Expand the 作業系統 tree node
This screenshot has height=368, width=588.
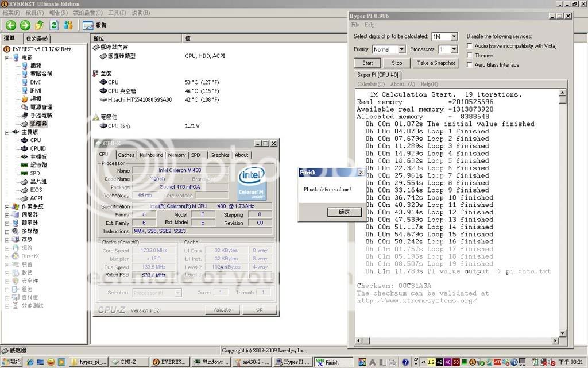7,207
